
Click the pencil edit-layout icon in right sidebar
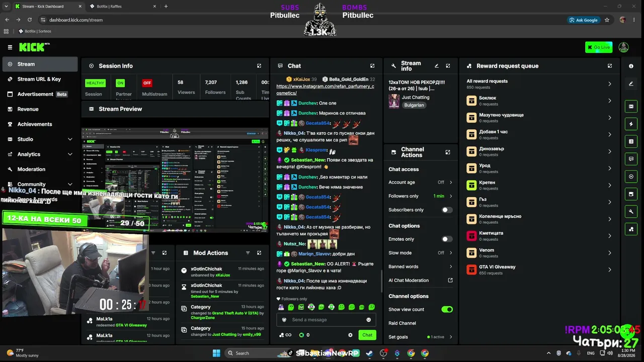tap(631, 83)
